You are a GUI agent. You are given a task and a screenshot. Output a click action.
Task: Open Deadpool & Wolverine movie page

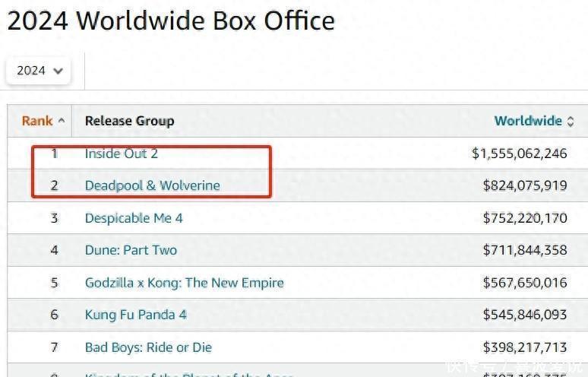click(x=152, y=185)
